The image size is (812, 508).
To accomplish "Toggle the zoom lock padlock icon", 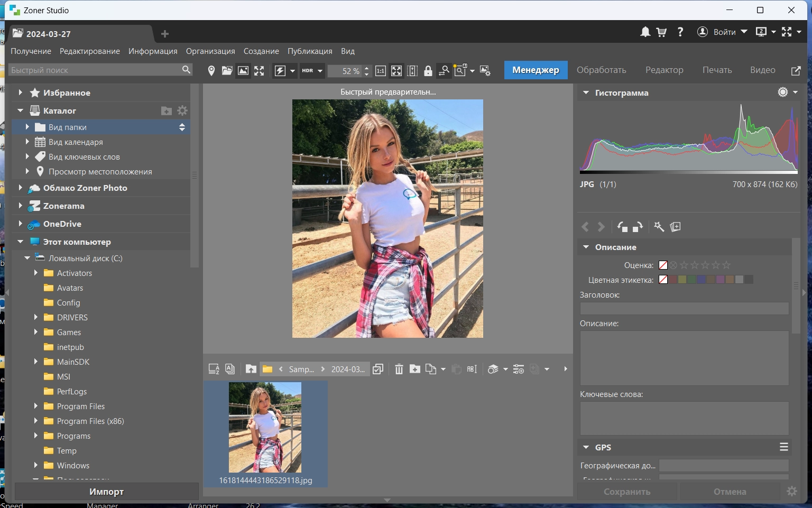I will point(428,71).
